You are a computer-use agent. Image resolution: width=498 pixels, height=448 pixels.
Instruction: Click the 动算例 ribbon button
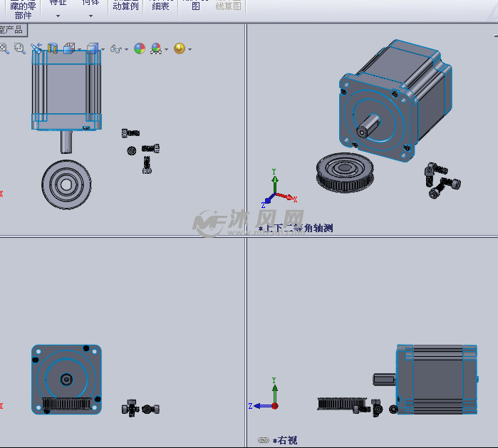tap(125, 6)
